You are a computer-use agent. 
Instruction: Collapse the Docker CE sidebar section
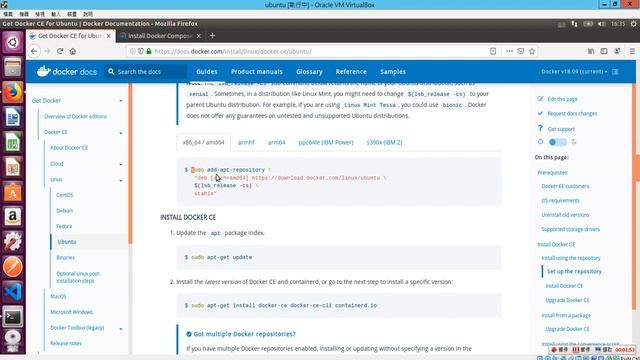click(x=121, y=133)
